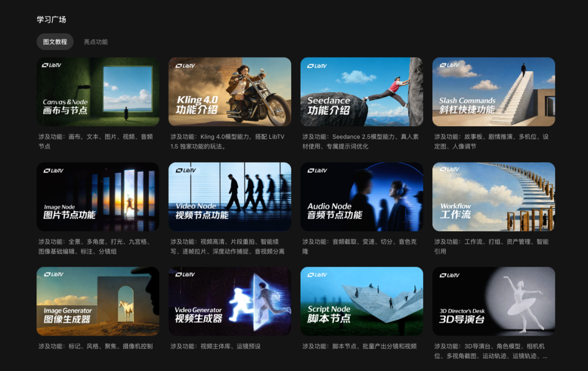588x371 pixels.
Task: Open the Image Node 图片节点功能 thumbnail
Action: click(98, 197)
